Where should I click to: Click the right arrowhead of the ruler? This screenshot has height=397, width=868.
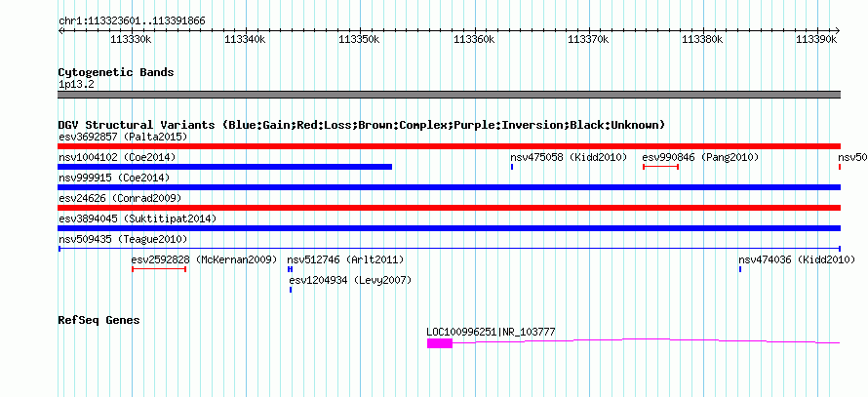[838, 30]
